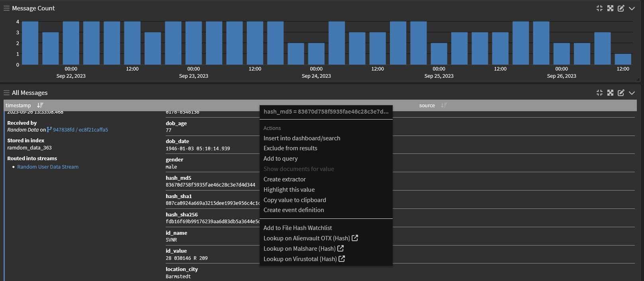The height and width of the screenshot is (281, 644).
Task: Open the Message Count widget actions chevron
Action: point(632,8)
